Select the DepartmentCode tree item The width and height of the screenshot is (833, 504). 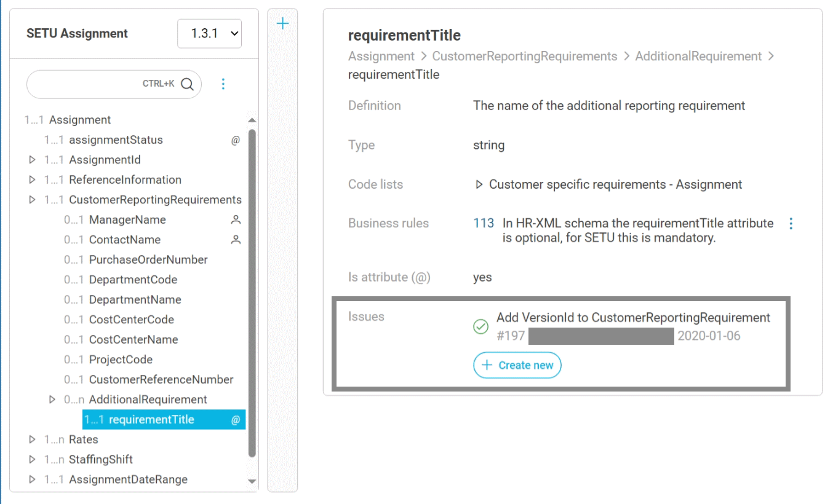tap(133, 280)
